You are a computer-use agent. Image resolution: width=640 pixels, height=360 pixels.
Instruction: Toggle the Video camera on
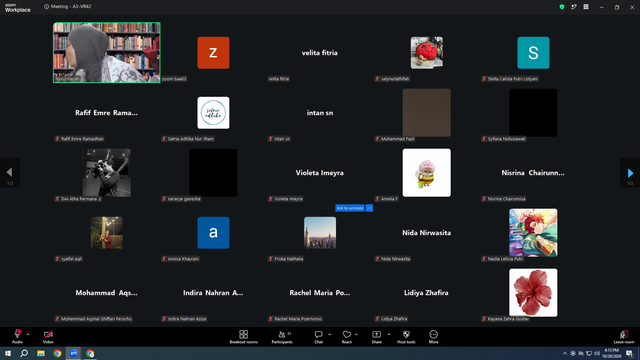[x=48, y=335]
